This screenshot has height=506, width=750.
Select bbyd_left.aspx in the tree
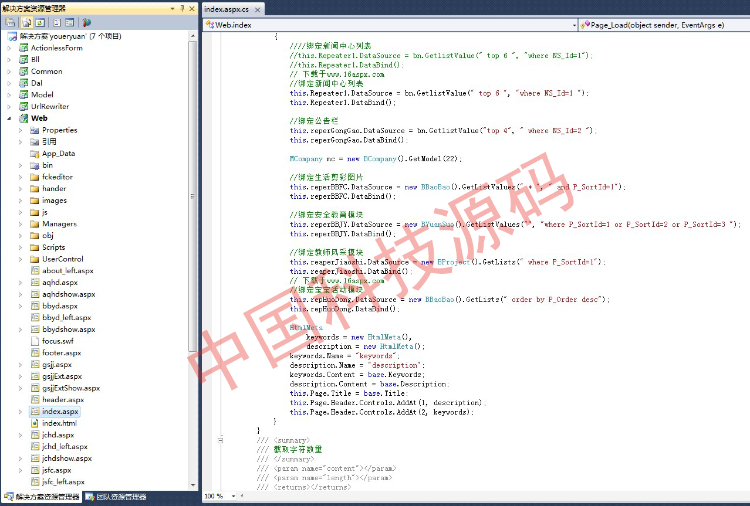[x=66, y=318]
